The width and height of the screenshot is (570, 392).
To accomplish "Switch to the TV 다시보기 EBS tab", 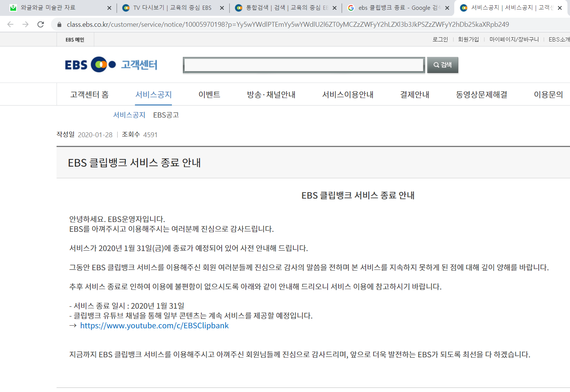I will (172, 8).
